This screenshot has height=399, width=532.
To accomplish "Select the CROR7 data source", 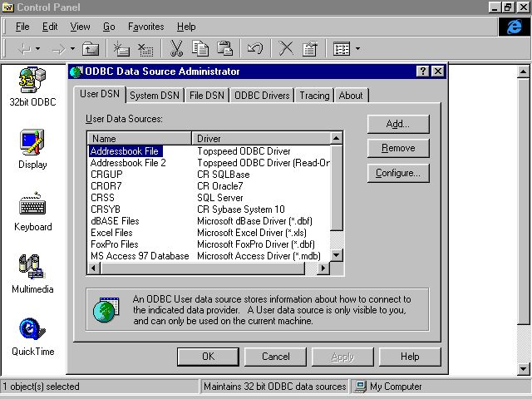I will pyautogui.click(x=106, y=186).
